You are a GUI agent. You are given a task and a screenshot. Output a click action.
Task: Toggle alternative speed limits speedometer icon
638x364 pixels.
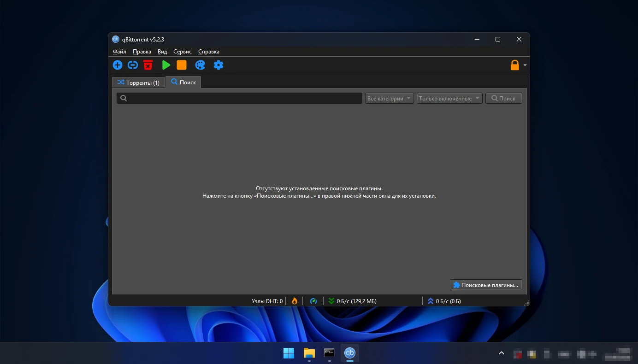[x=313, y=301]
